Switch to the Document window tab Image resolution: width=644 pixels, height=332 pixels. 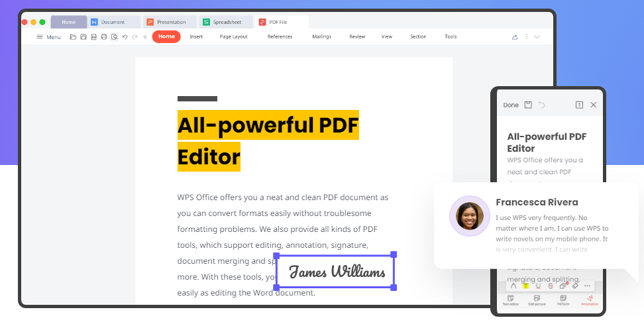114,22
